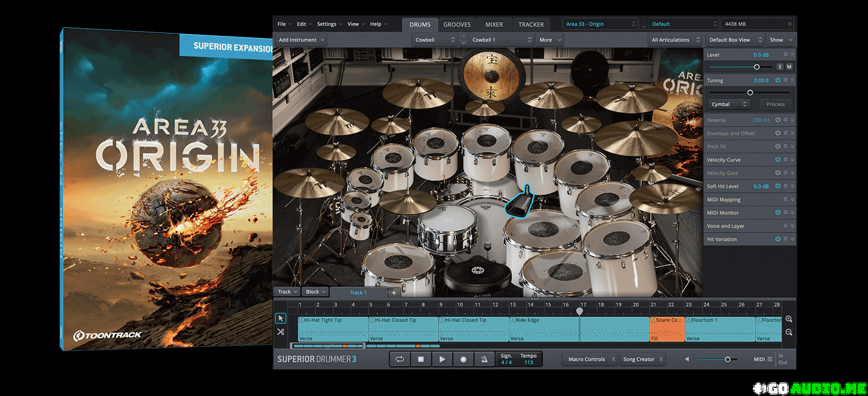
Task: Click the Process button in the Tuning section
Action: (x=775, y=104)
